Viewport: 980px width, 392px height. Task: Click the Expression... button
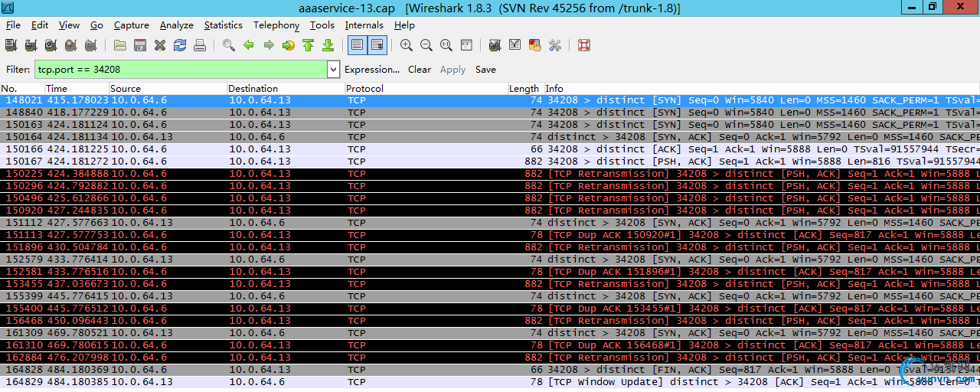click(x=372, y=69)
